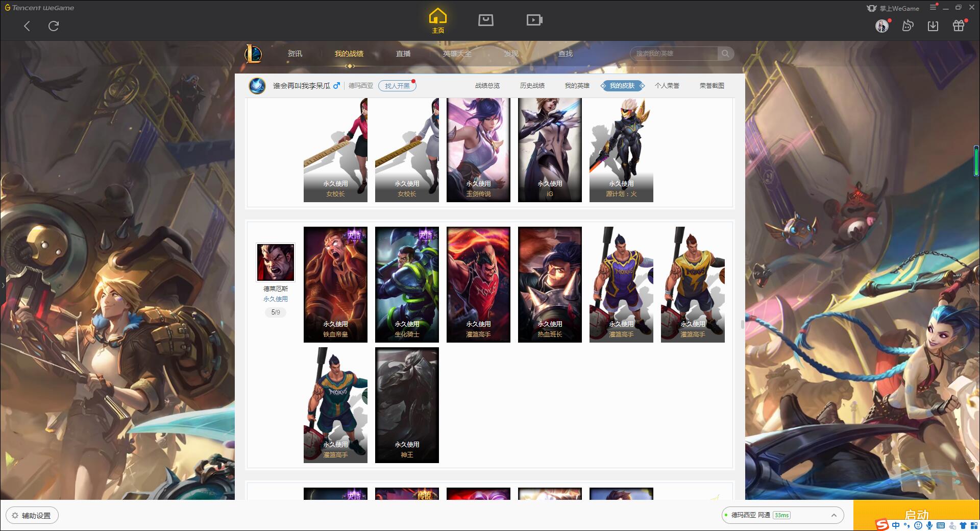Switch to the 英雄大全 nav item
The width and height of the screenshot is (980, 531).
click(x=457, y=54)
